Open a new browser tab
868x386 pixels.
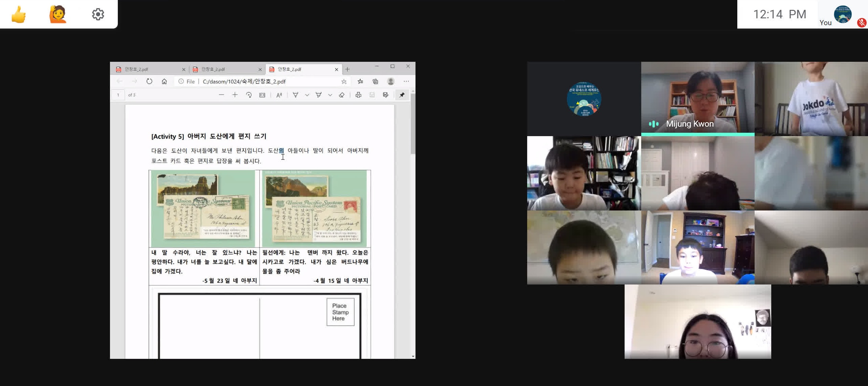pos(347,69)
